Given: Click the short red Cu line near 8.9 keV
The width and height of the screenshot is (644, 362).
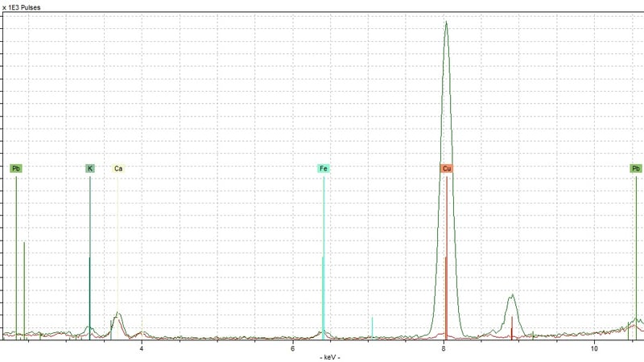Looking at the screenshot, I should 512,326.
